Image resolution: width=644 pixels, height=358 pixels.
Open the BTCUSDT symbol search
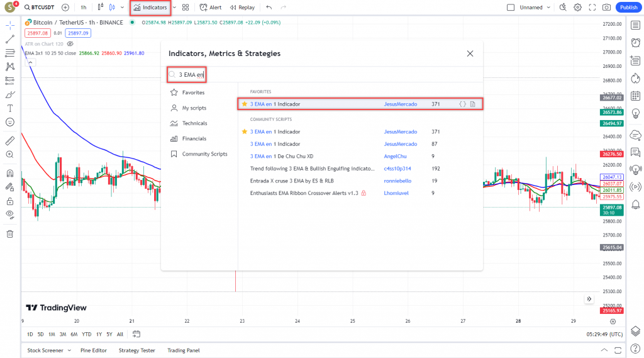tap(39, 8)
